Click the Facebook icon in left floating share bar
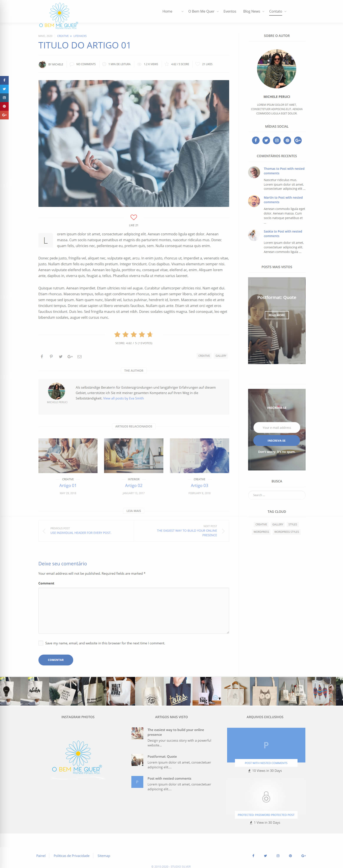 pyautogui.click(x=4, y=80)
